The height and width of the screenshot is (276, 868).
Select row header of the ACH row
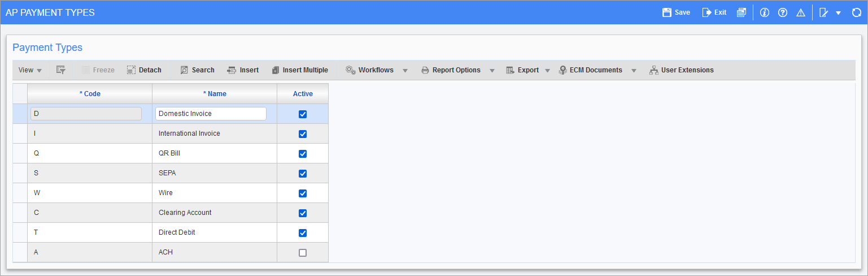pos(20,252)
